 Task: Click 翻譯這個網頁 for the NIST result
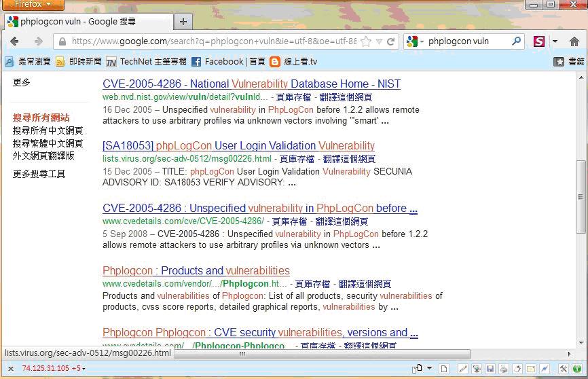tap(346, 97)
